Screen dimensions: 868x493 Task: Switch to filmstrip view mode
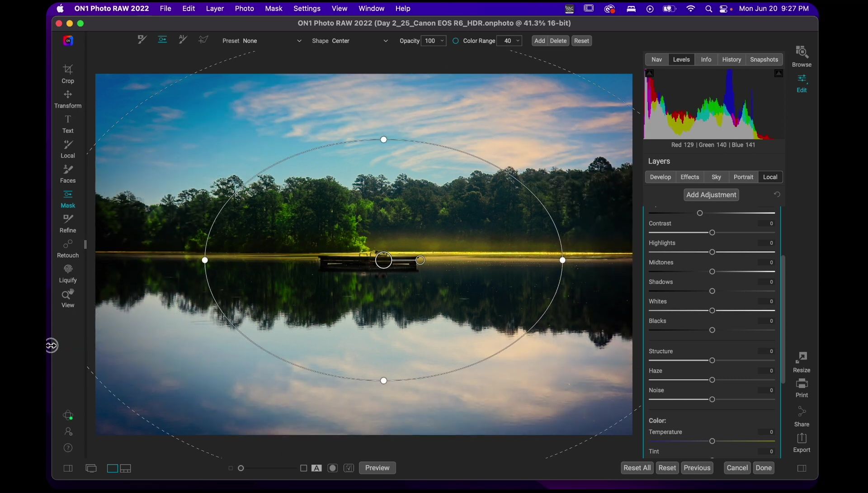pyautogui.click(x=126, y=468)
